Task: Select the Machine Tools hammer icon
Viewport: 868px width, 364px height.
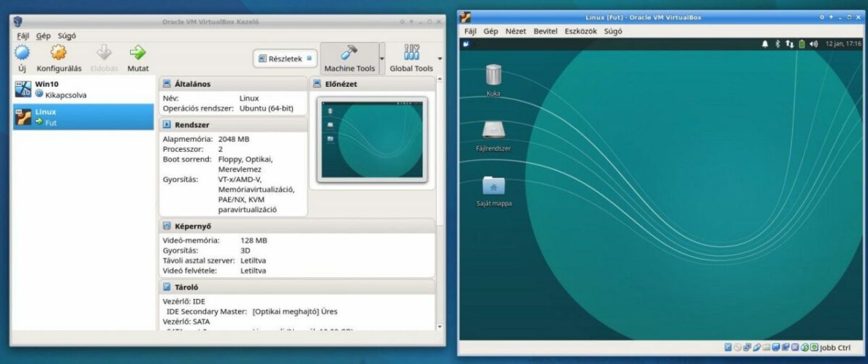Action: click(349, 53)
